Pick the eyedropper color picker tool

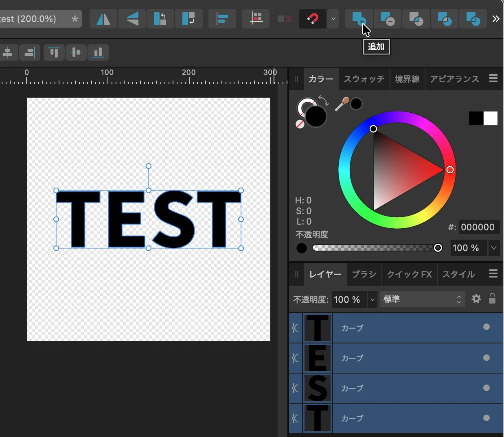point(342,104)
